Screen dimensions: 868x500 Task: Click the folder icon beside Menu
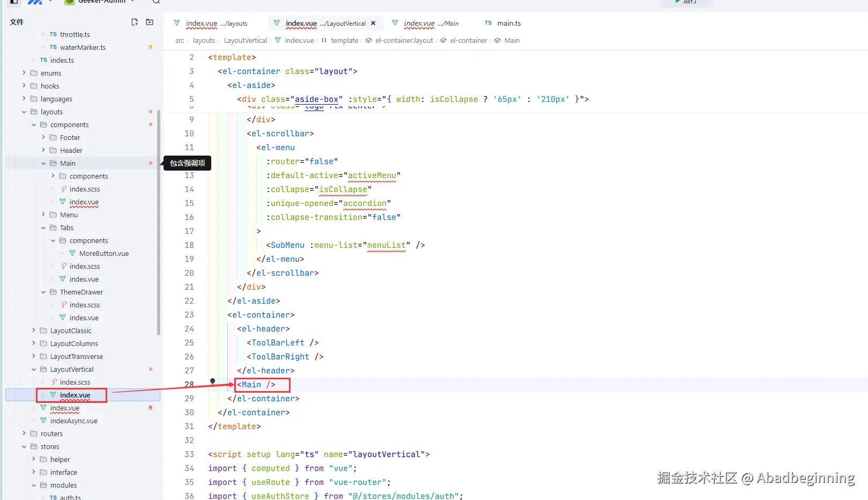point(53,215)
